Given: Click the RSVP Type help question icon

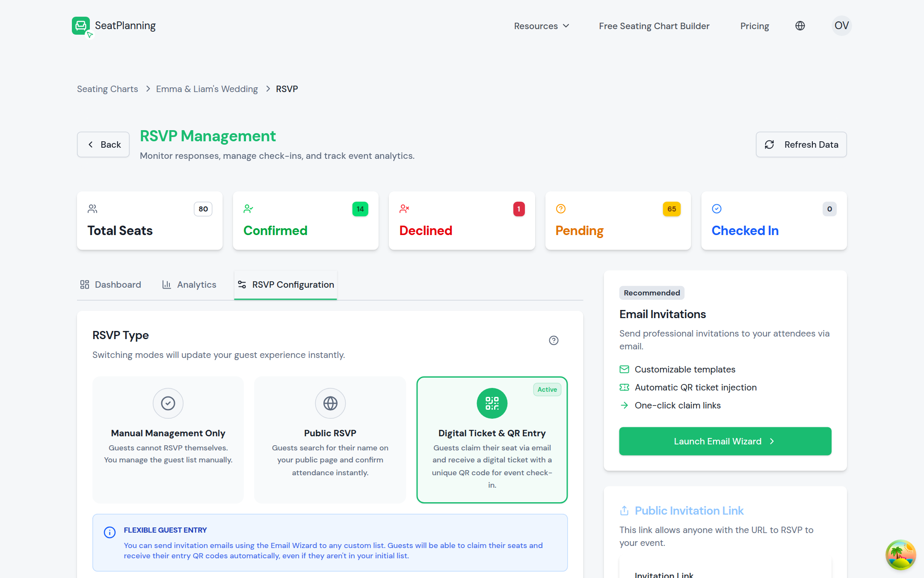Looking at the screenshot, I should [x=554, y=340].
